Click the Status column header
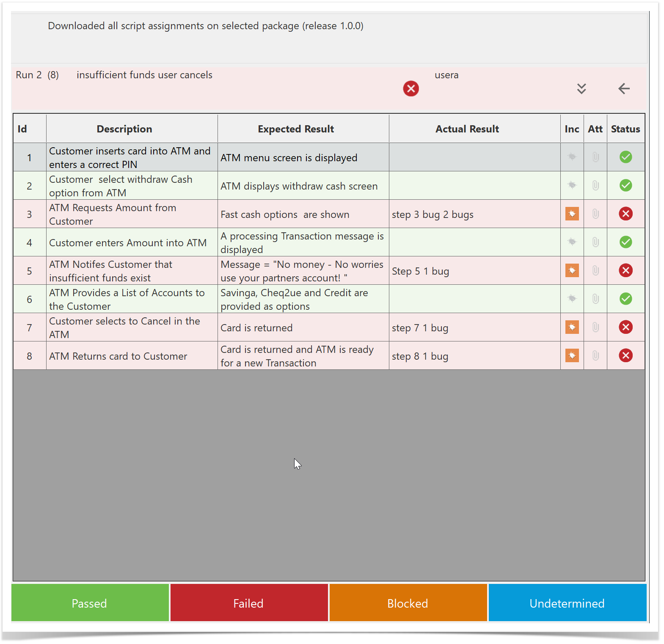The width and height of the screenshot is (664, 644). click(x=625, y=129)
